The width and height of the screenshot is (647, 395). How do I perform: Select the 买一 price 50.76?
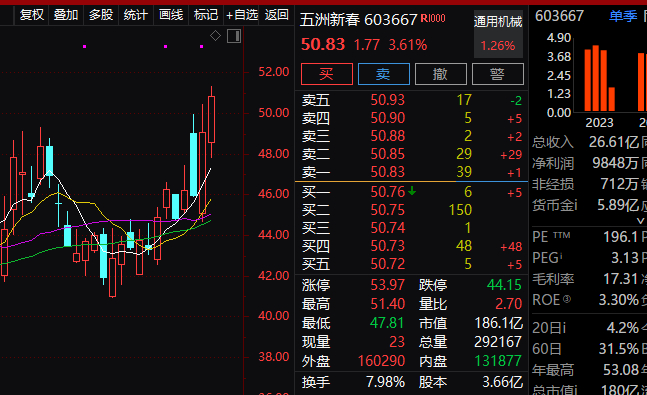tap(387, 192)
